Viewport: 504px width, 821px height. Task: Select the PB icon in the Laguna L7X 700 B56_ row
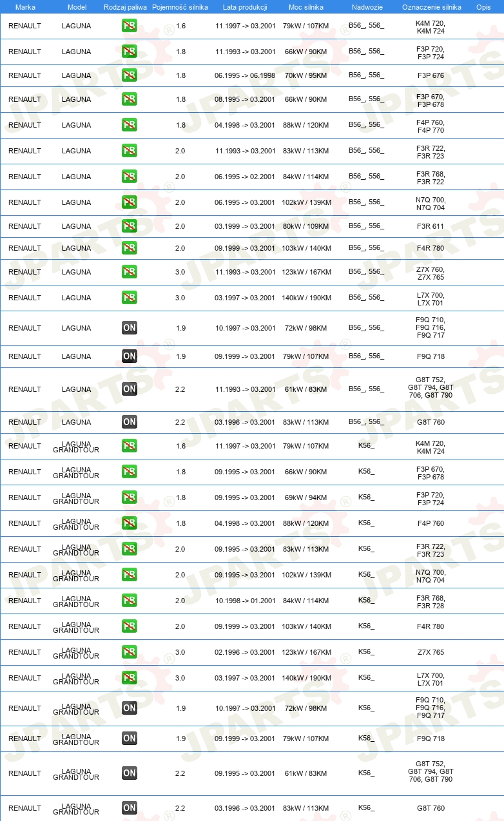[x=129, y=298]
